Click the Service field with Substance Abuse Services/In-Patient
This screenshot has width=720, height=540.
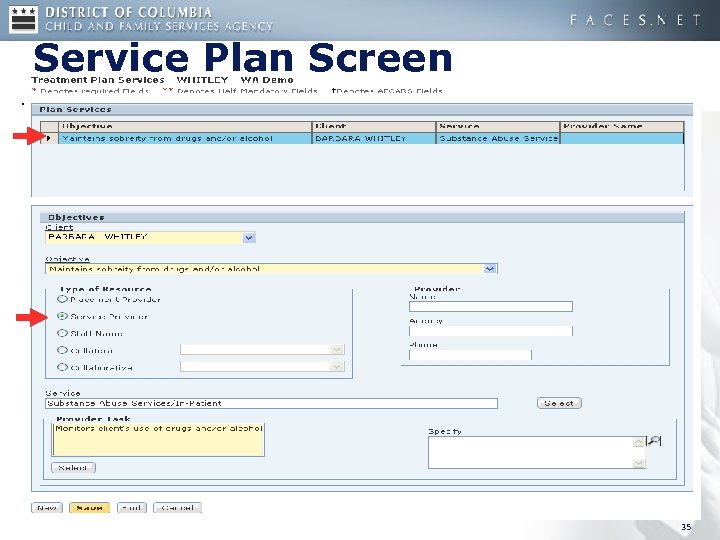pyautogui.click(x=271, y=403)
